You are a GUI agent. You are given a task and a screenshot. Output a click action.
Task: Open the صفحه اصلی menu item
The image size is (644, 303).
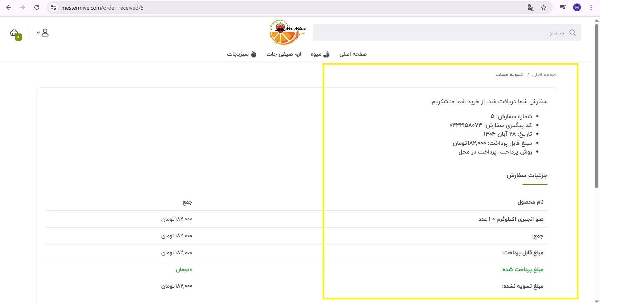[353, 54]
